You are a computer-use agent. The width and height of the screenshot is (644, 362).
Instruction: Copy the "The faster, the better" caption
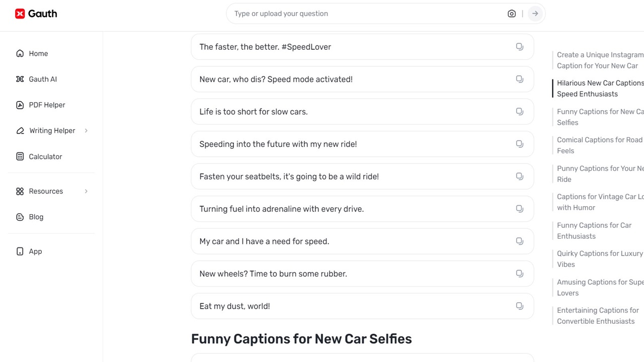pyautogui.click(x=519, y=47)
